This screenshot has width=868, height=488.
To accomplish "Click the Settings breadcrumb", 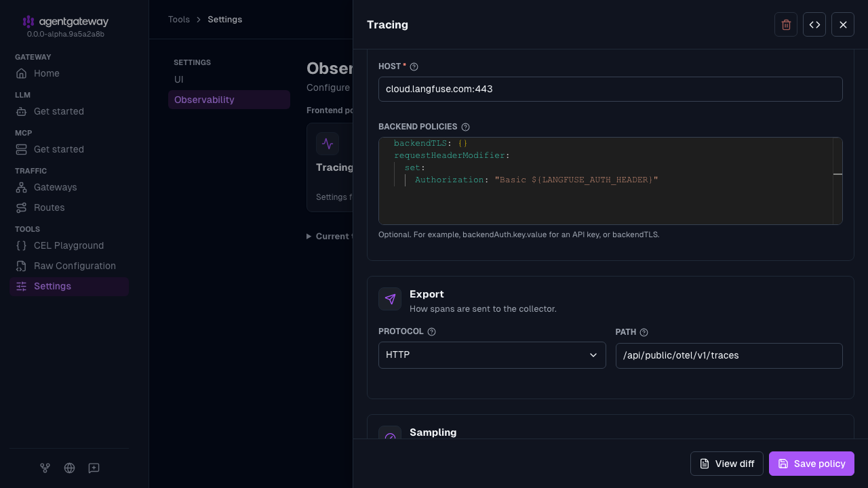I will tap(224, 20).
